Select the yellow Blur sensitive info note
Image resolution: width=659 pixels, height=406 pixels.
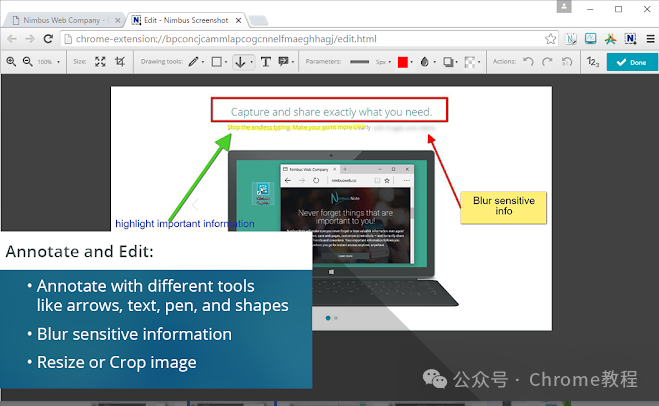pyautogui.click(x=503, y=208)
